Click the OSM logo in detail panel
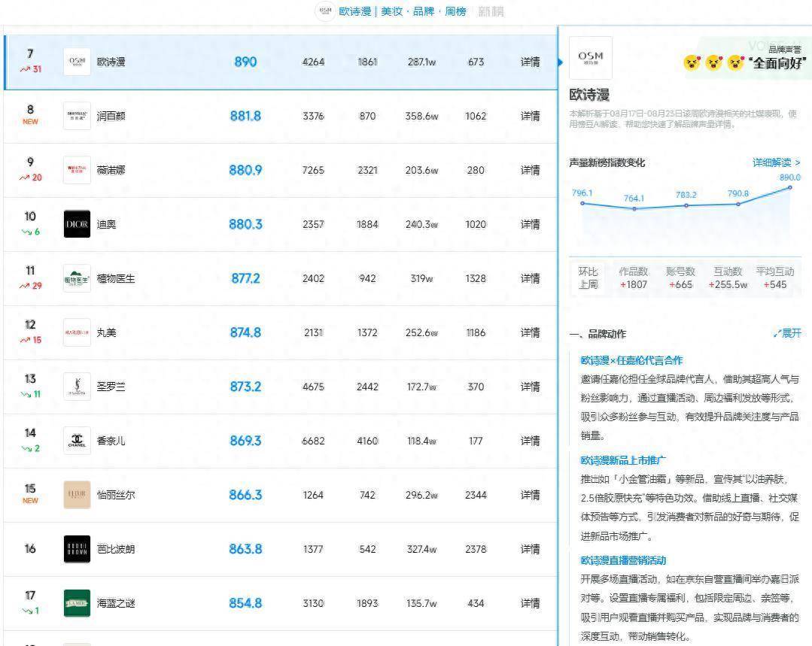 click(590, 58)
